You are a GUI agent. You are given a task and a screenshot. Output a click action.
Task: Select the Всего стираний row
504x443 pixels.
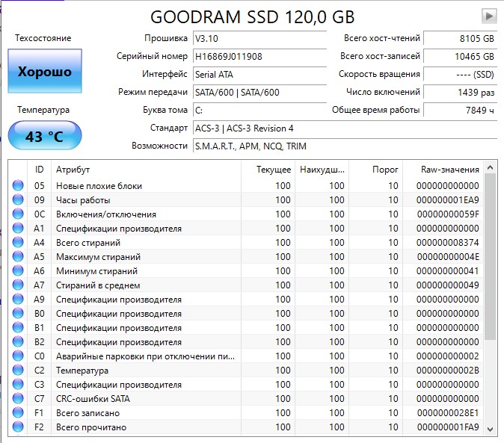pos(246,242)
